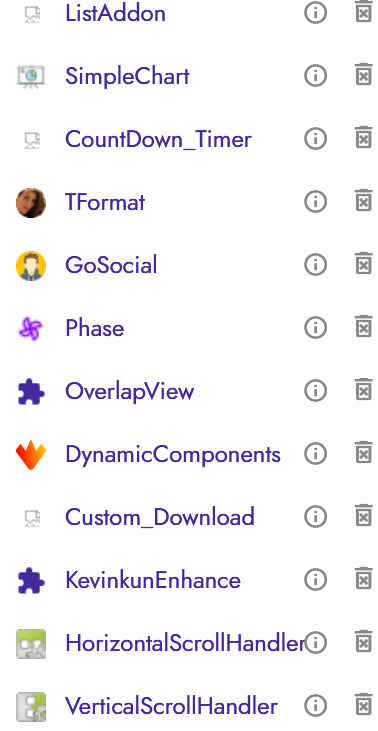Image resolution: width=378 pixels, height=731 pixels.
Task: Delete the HorizontalScrollHandler extension
Action: (364, 643)
